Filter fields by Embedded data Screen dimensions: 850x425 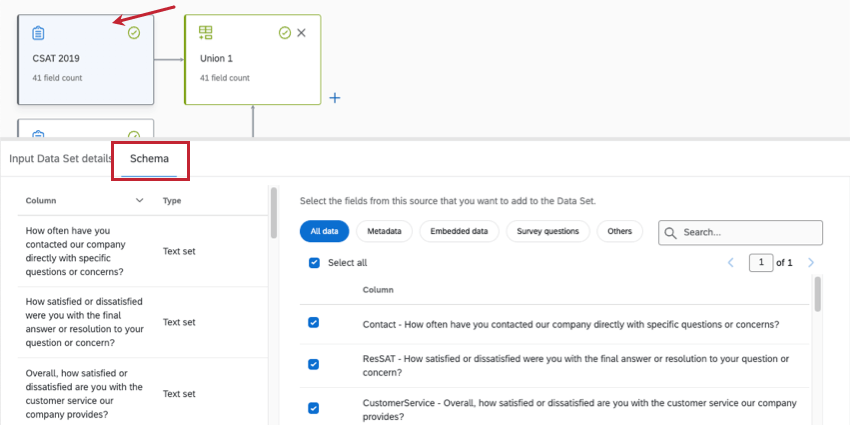(x=458, y=231)
